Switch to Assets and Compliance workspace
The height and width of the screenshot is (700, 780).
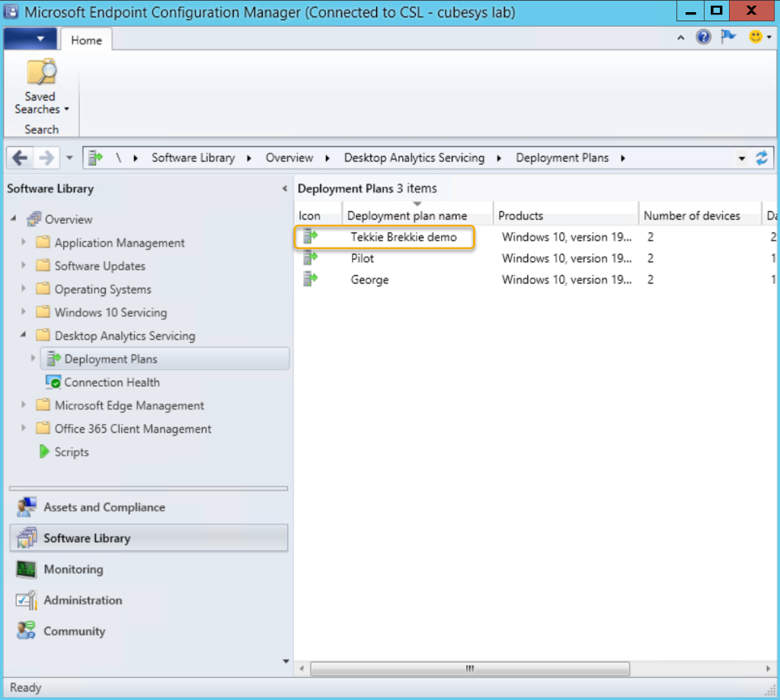(x=104, y=507)
